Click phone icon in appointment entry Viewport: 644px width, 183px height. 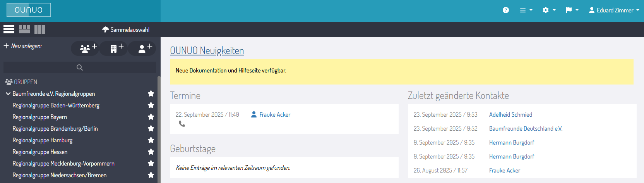coord(182,124)
